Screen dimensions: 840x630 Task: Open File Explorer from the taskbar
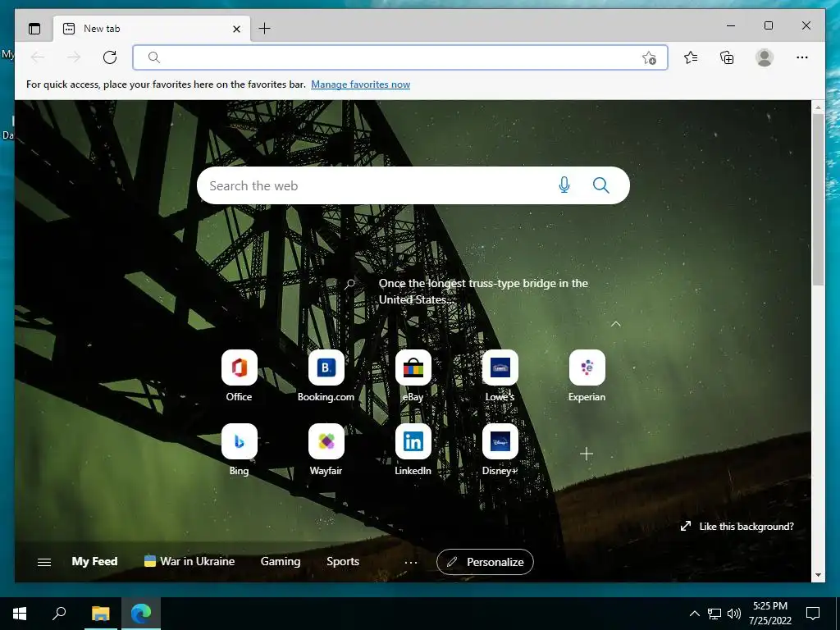click(100, 614)
